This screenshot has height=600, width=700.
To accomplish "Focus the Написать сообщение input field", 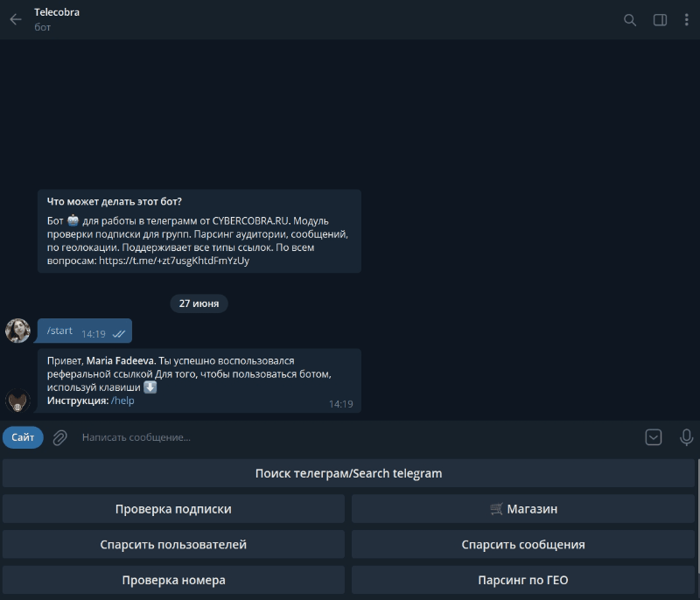I will [357, 437].
